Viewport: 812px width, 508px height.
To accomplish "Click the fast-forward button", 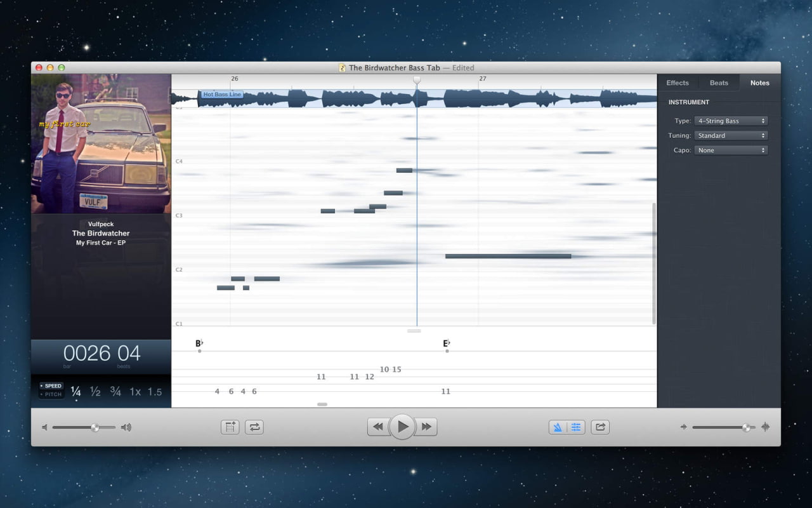I will coord(426,427).
